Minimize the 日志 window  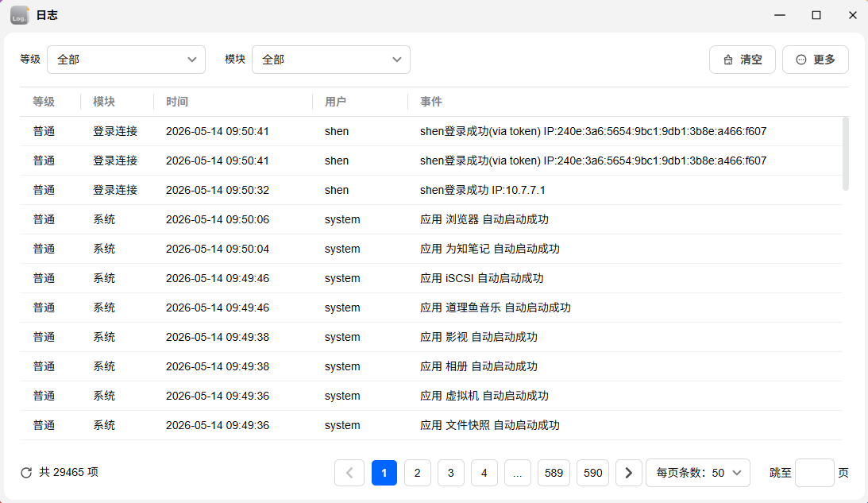[779, 15]
